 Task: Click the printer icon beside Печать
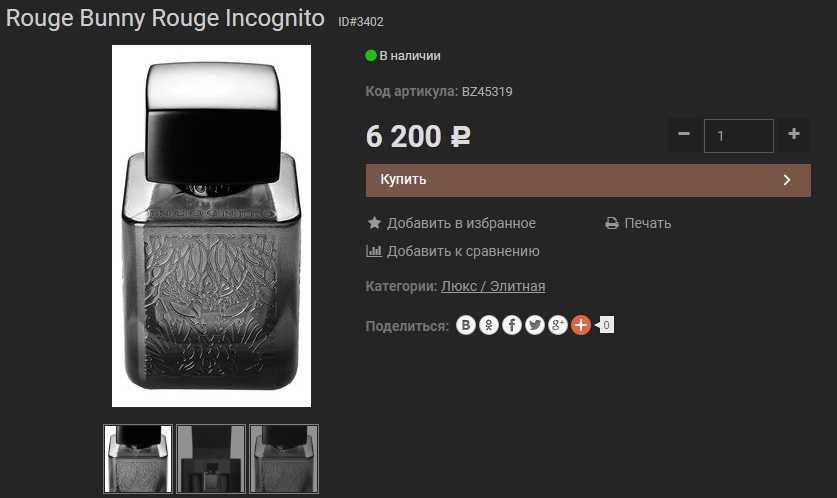(x=612, y=223)
